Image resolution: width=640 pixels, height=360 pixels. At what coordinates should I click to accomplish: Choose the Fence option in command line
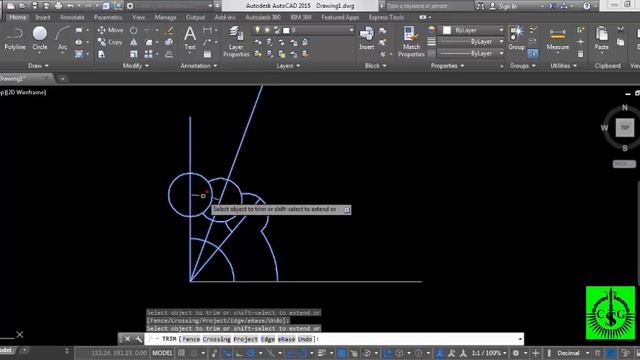pos(191,339)
